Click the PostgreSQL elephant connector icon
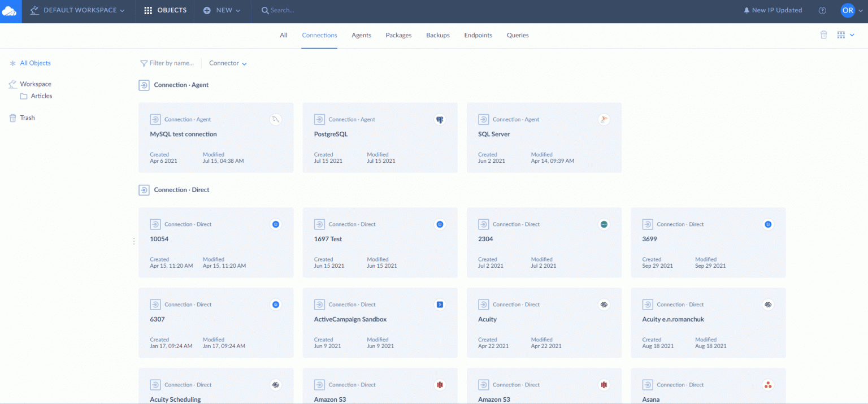868x404 pixels. tap(440, 119)
